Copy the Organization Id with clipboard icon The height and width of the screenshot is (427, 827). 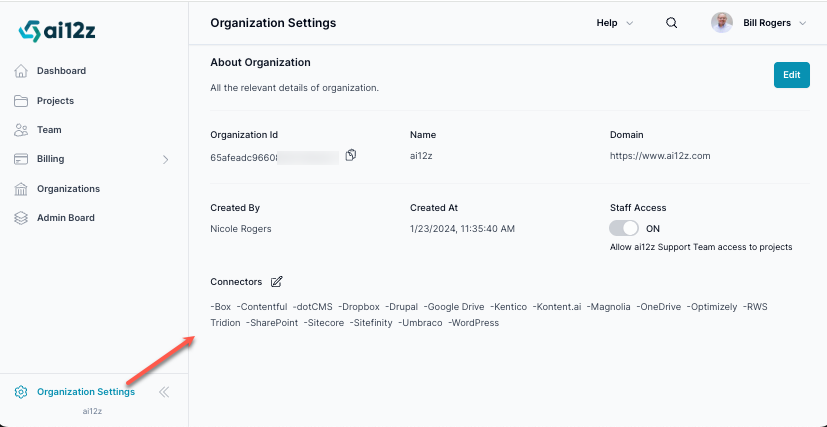point(351,155)
